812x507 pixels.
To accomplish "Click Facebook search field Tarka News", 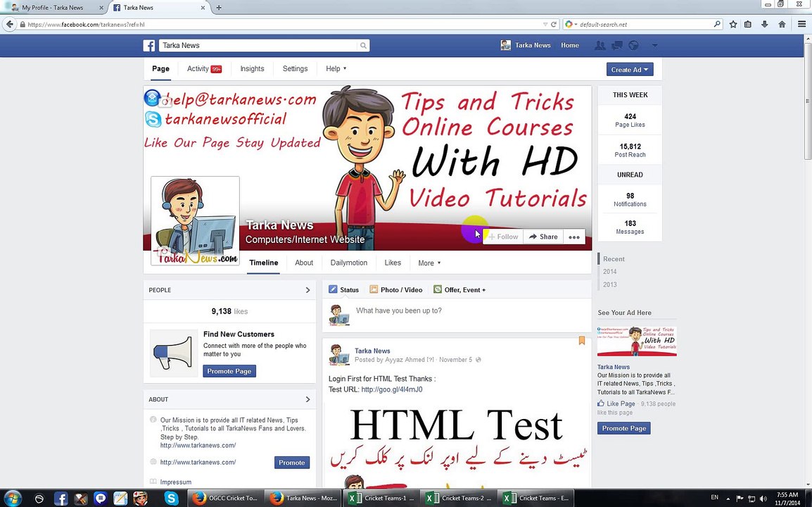I will pos(258,46).
